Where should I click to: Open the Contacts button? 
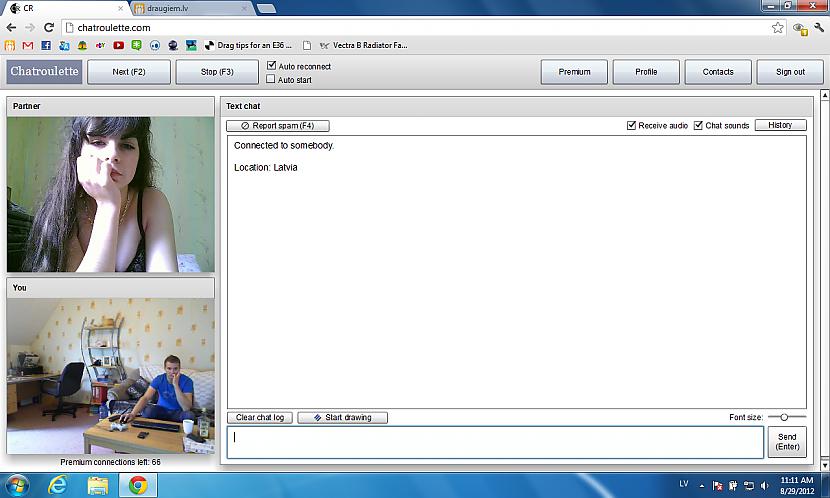point(718,71)
